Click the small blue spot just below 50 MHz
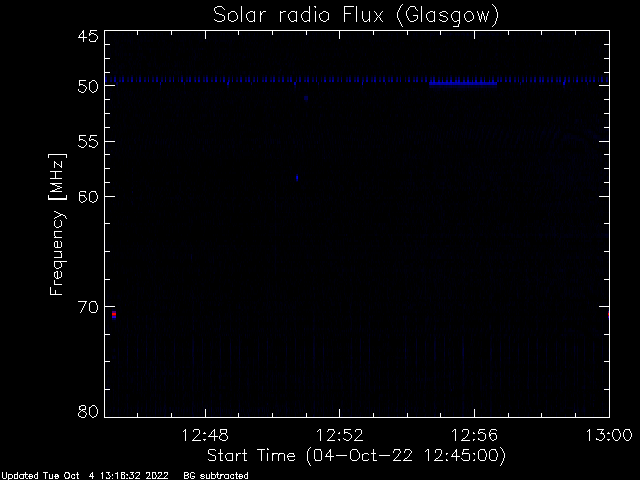 point(306,98)
